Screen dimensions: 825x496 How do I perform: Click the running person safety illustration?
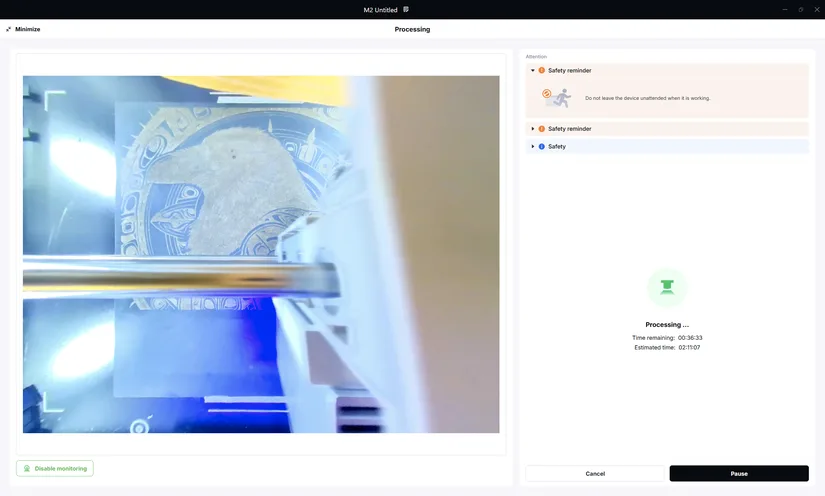pos(557,98)
